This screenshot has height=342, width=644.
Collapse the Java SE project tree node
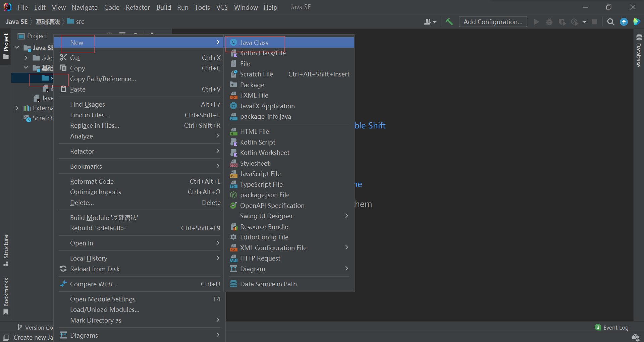click(17, 48)
